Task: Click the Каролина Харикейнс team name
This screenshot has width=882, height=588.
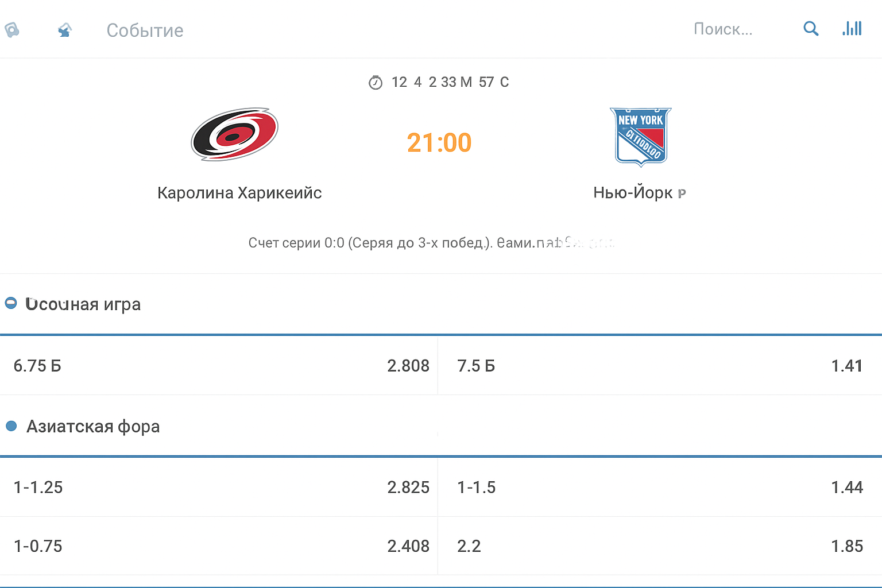Action: coord(239,193)
